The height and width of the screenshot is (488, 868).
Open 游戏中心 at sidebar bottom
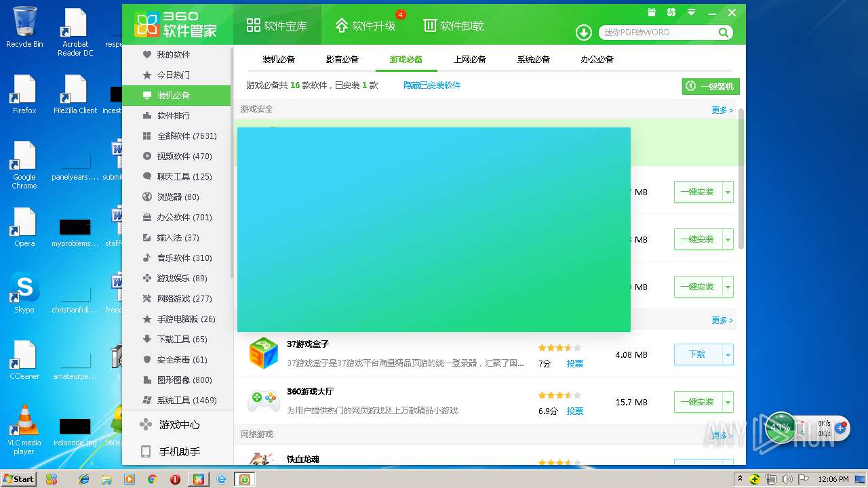tap(176, 424)
